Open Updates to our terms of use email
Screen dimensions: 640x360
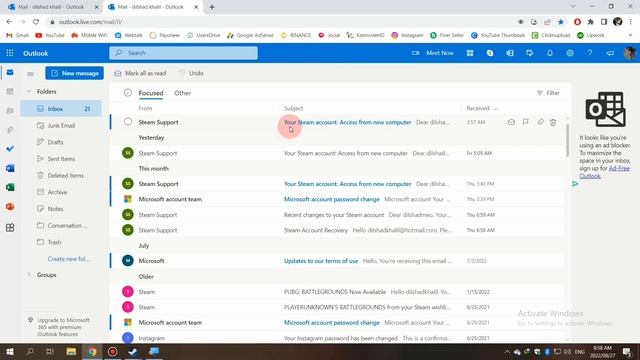click(337, 261)
